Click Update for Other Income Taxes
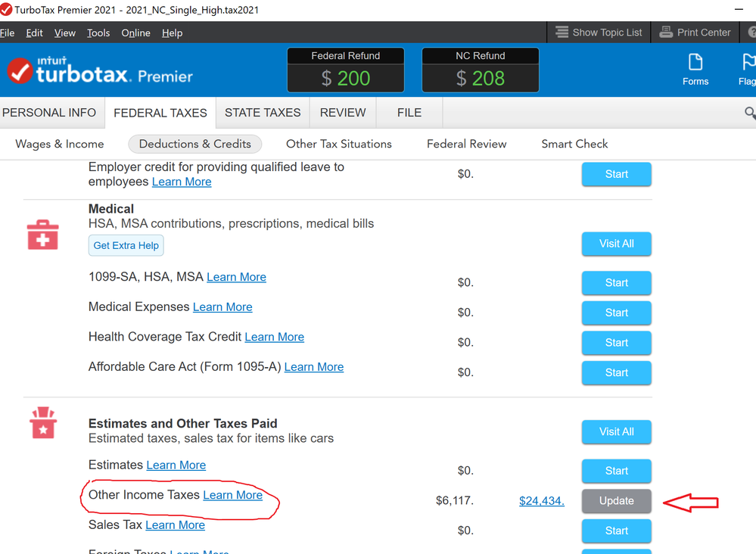This screenshot has width=756, height=554. [x=616, y=500]
